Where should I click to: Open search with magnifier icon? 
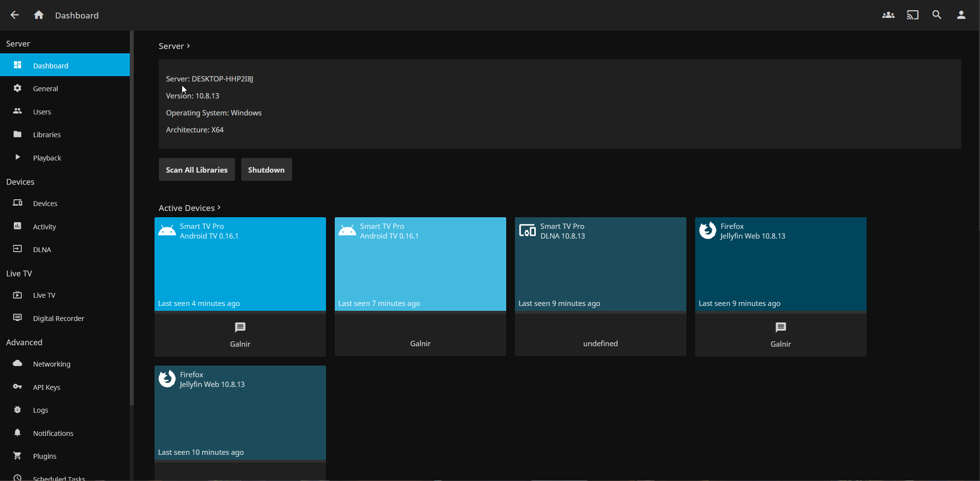coord(936,15)
